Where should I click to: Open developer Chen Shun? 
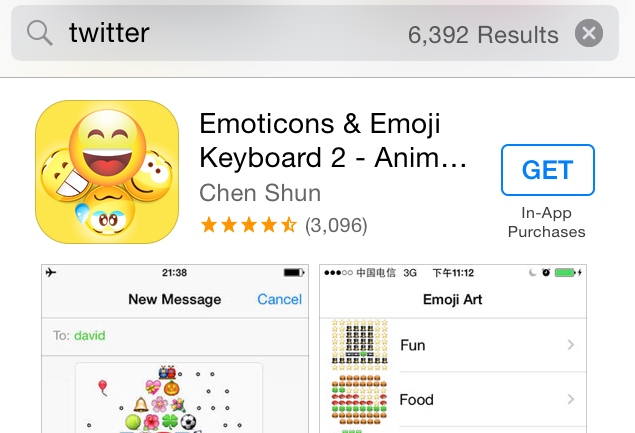(x=260, y=193)
